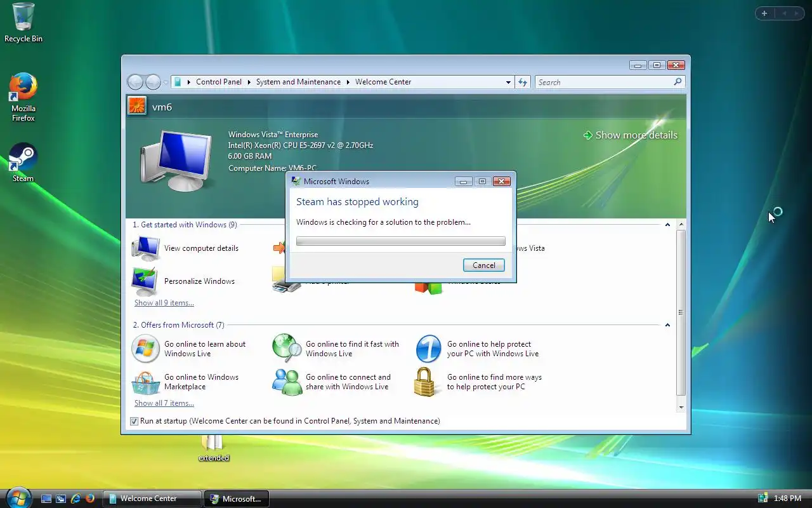This screenshot has height=508, width=812.
Task: Click the forward navigation arrow
Action: coord(153,82)
